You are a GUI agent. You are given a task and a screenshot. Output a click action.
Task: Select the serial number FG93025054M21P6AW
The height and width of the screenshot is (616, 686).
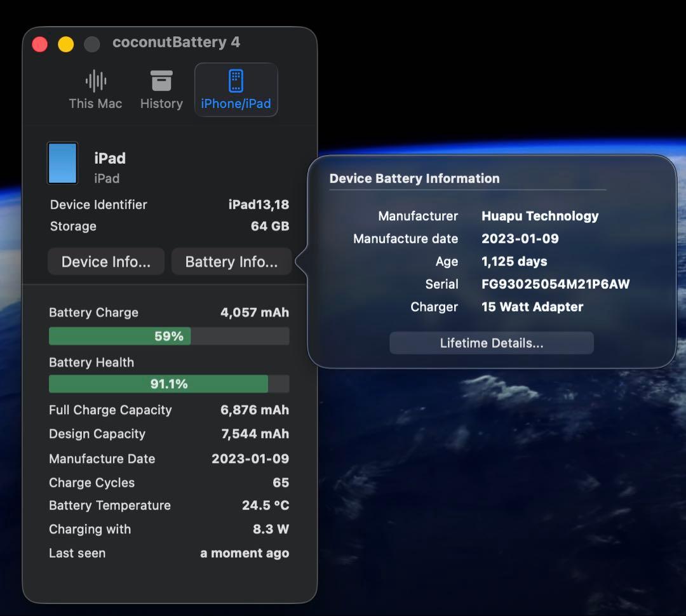click(556, 284)
